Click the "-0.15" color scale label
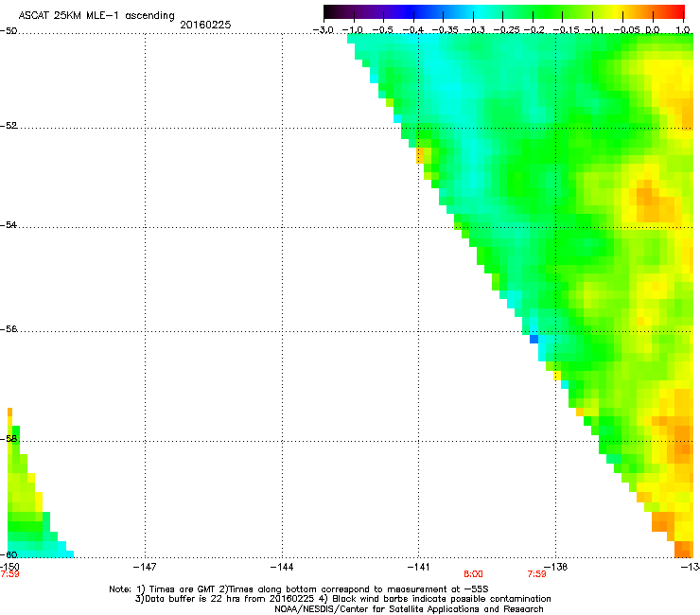This screenshot has width=700, height=615. point(566,30)
